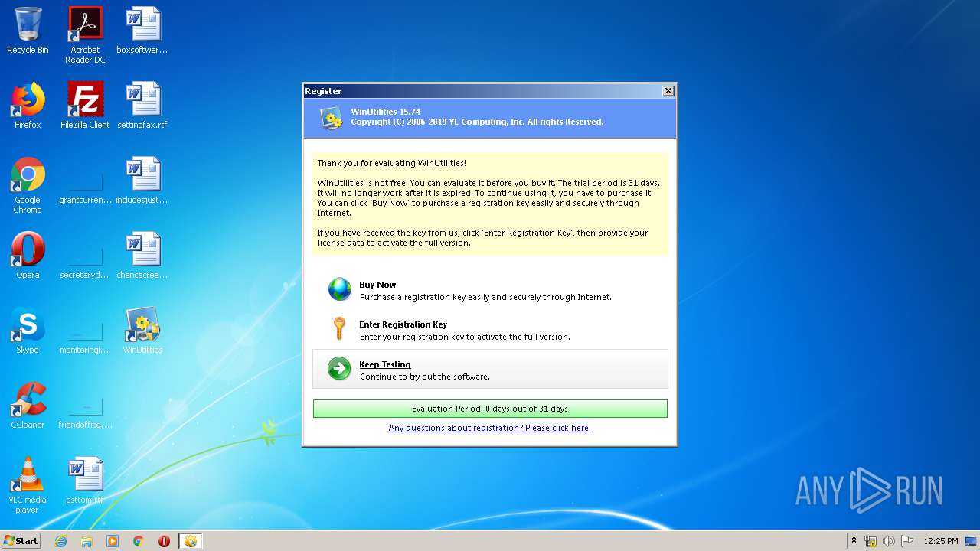This screenshot has width=980, height=551.
Task: Launch Google Chrome desktop shortcut
Action: tap(28, 185)
